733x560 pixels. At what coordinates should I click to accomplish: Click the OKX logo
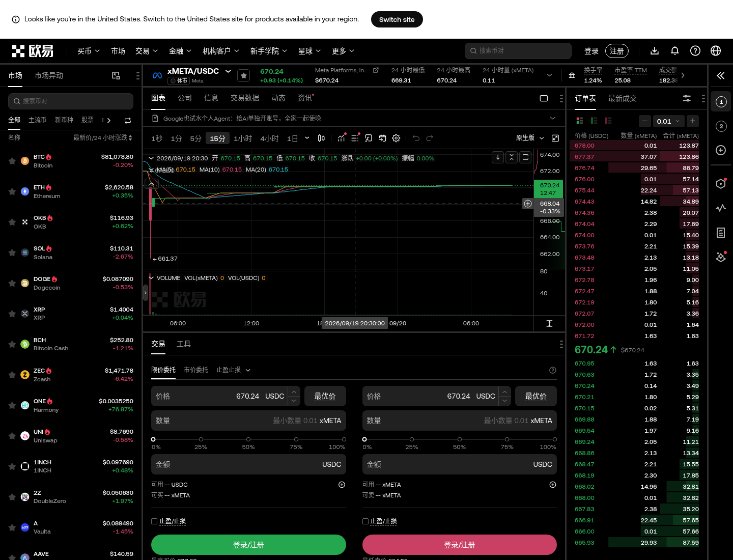tap(33, 51)
